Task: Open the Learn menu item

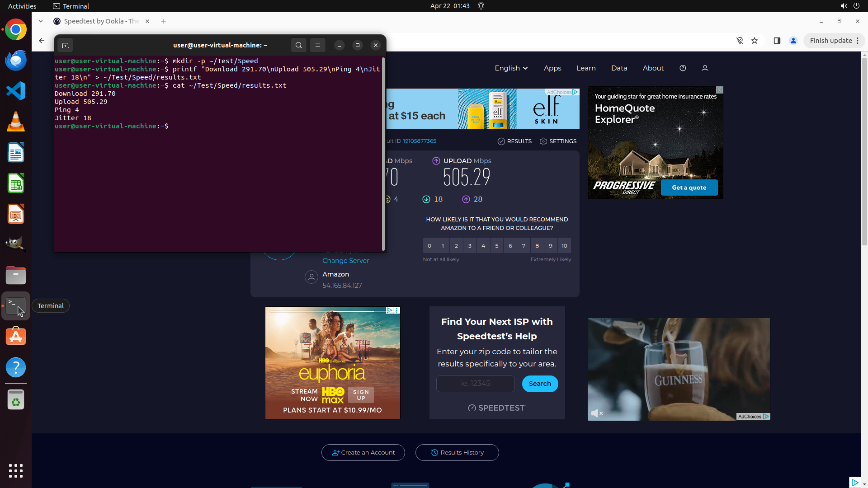Action: pyautogui.click(x=586, y=68)
